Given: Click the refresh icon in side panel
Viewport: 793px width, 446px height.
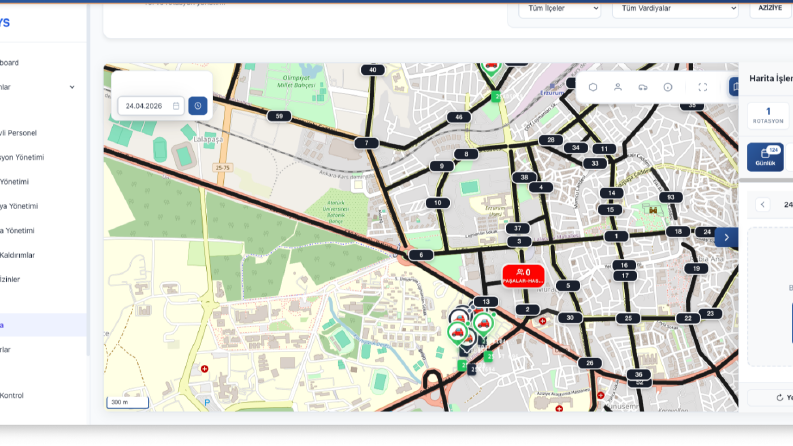Looking at the screenshot, I should (x=779, y=397).
